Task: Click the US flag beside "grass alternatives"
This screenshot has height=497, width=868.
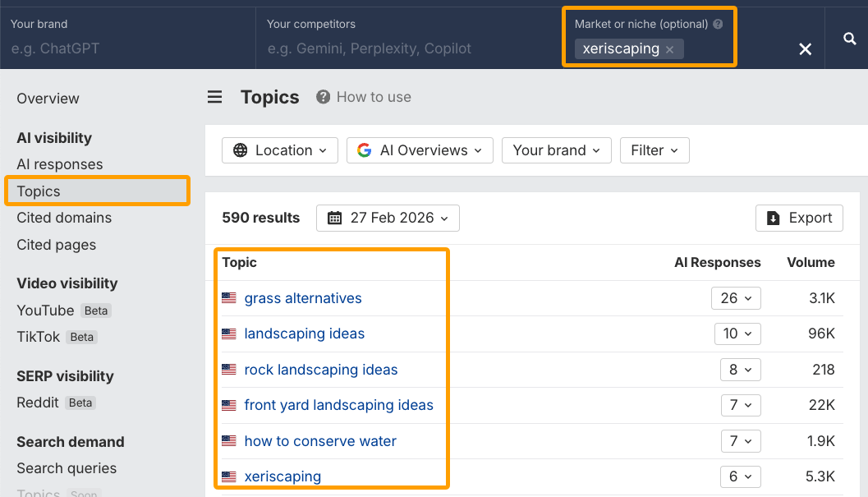Action: tap(228, 298)
